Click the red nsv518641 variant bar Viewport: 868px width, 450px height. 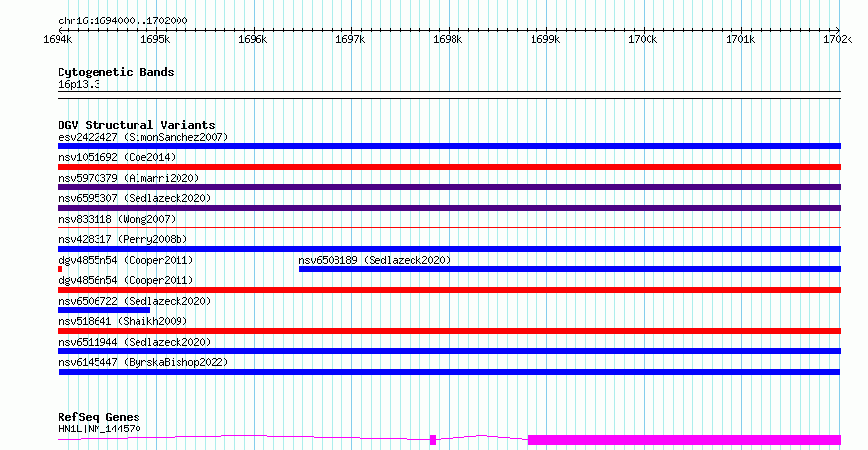449,331
